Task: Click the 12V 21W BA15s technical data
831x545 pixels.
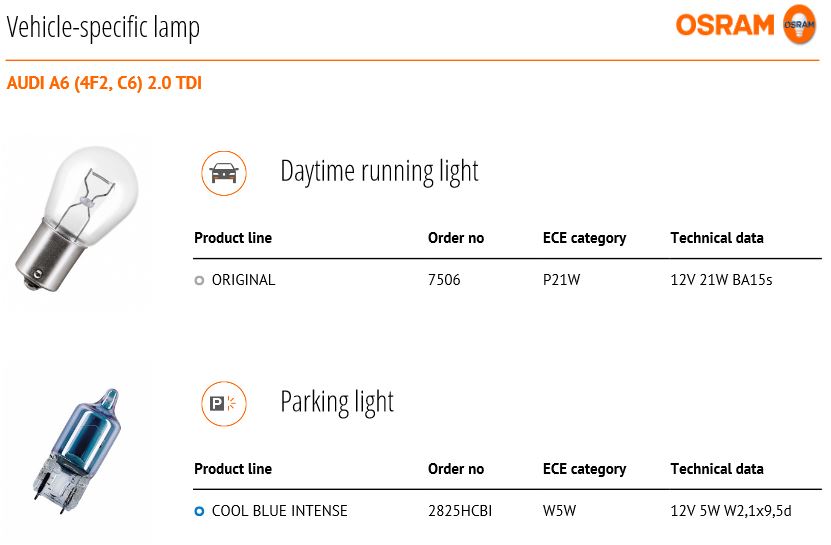Action: pos(721,280)
